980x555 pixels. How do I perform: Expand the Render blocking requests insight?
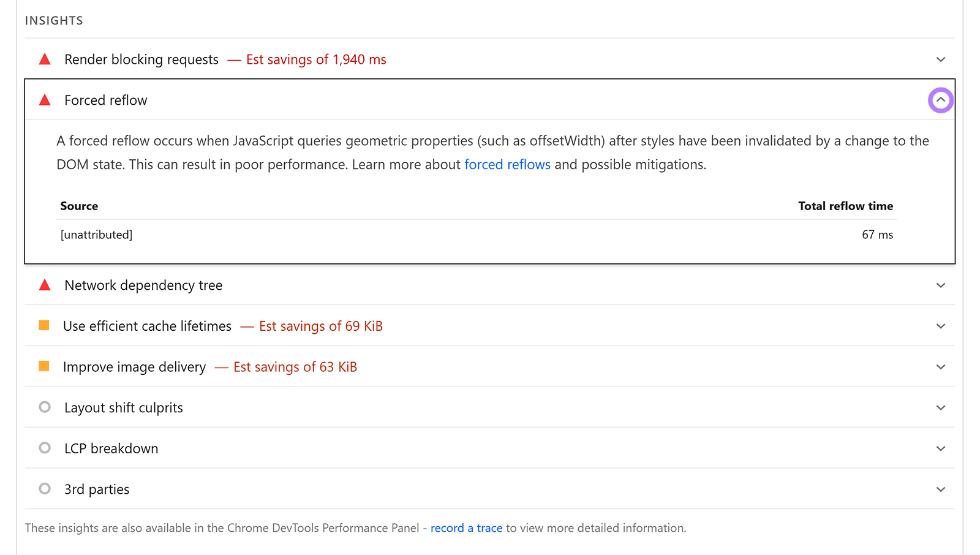tap(940, 59)
